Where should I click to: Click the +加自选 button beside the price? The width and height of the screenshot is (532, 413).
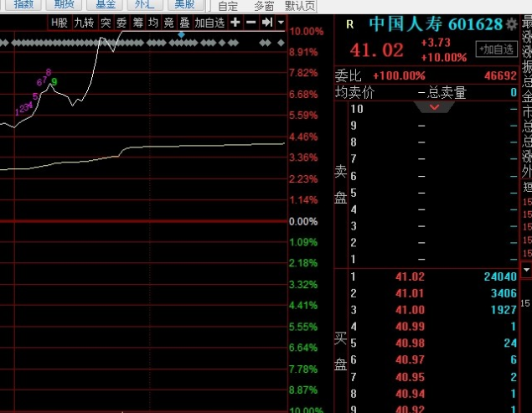pos(497,49)
